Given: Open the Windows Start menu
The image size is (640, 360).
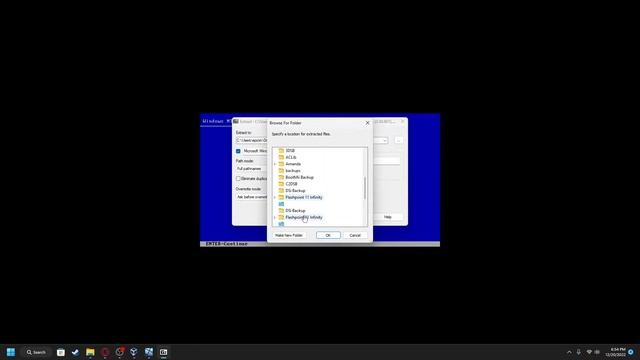Looking at the screenshot, I should tap(11, 352).
